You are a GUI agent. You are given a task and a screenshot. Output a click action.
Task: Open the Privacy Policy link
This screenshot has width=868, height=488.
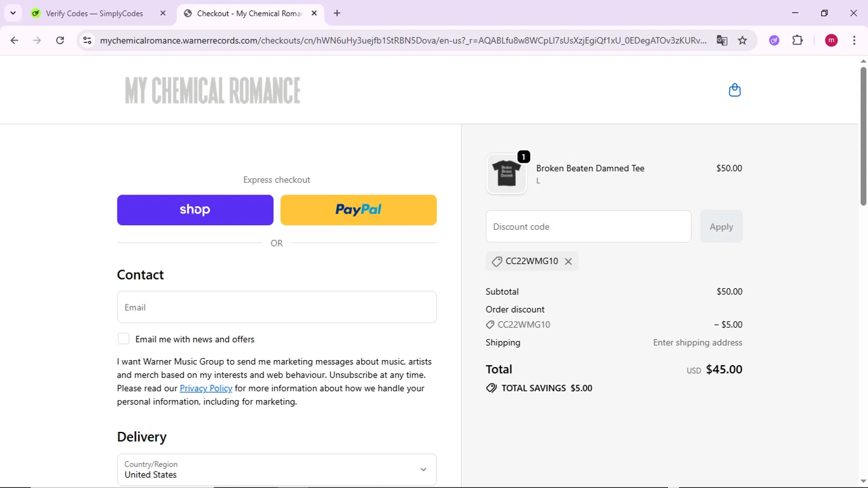[x=206, y=388]
